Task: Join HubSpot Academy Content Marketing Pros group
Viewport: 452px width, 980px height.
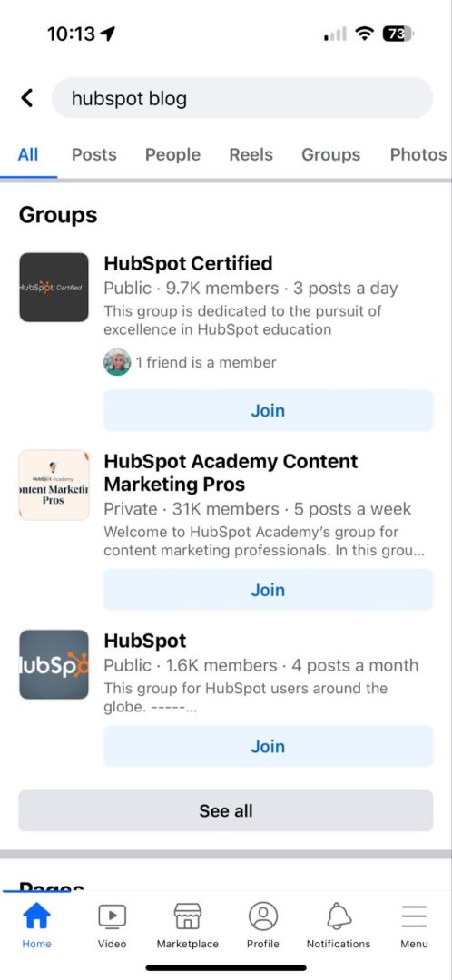Action: (268, 590)
